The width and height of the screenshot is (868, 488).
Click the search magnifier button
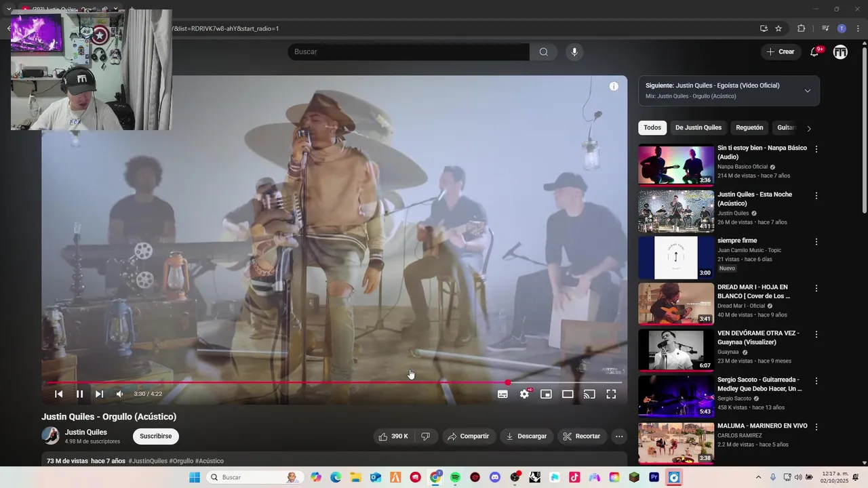pos(543,52)
